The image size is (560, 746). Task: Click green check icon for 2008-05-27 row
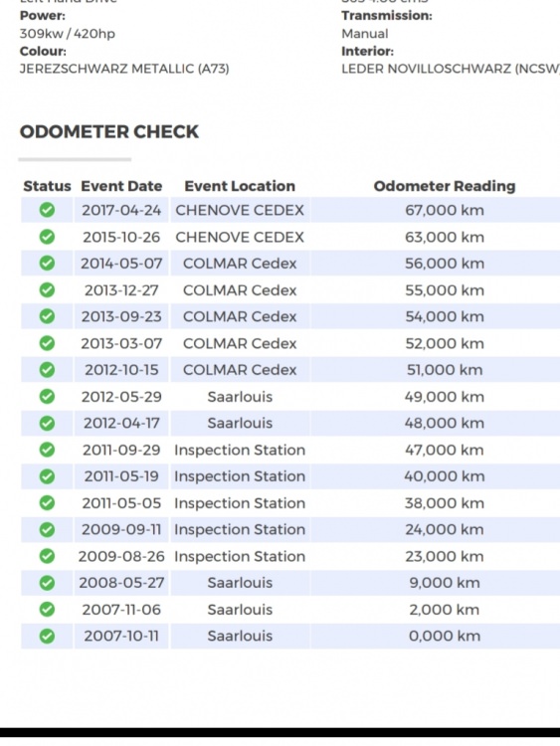click(x=47, y=583)
